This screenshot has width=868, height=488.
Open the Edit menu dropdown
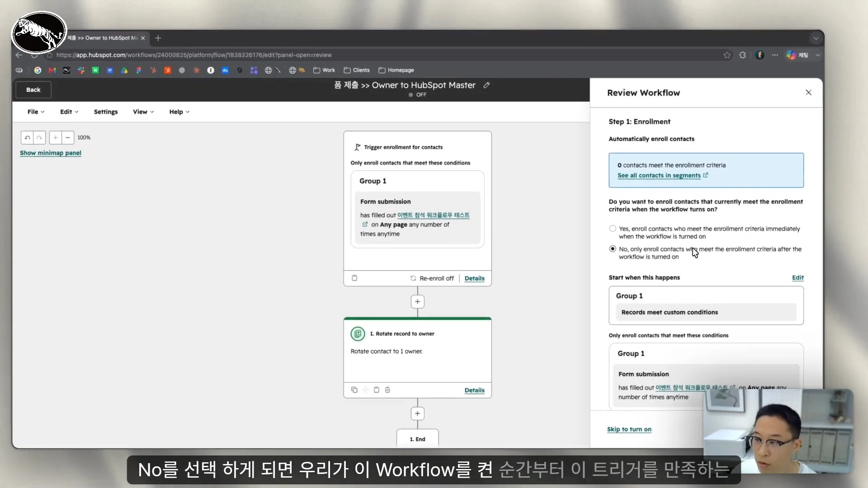(x=69, y=112)
